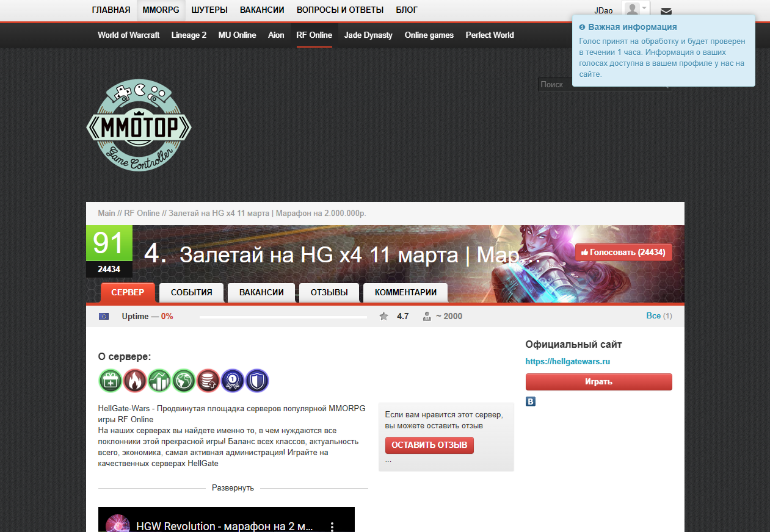Select Perfect World in the game bar
The width and height of the screenshot is (770, 532).
(x=490, y=35)
